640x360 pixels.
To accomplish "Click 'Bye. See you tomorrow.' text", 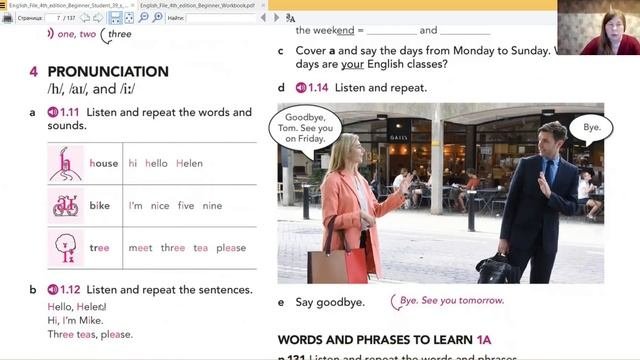I will (452, 300).
